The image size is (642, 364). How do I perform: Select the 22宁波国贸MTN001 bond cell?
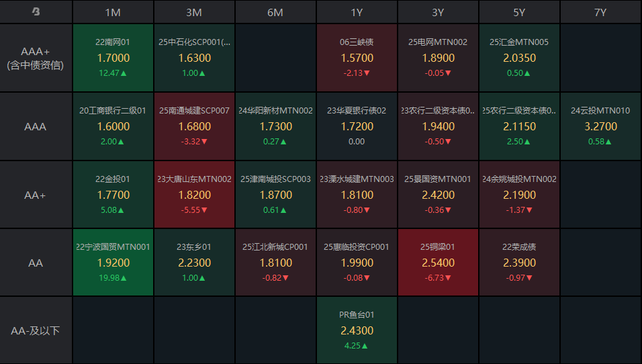pos(113,263)
